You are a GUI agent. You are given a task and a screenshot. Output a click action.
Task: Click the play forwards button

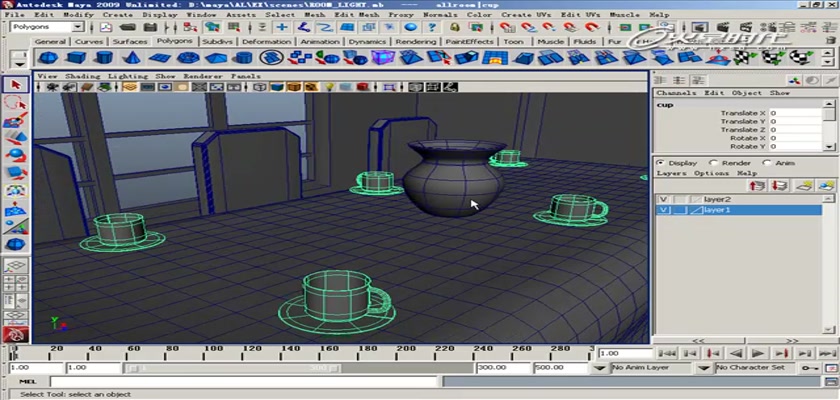pyautogui.click(x=757, y=353)
